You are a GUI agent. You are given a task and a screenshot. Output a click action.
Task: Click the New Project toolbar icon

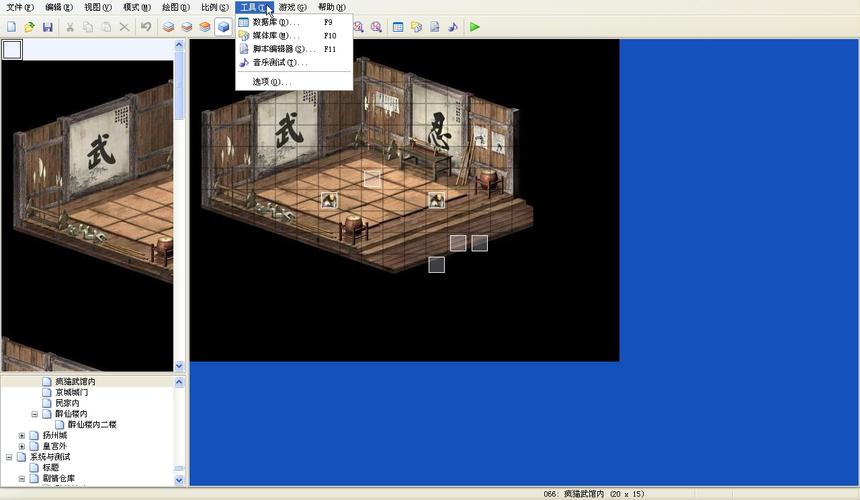(x=11, y=27)
